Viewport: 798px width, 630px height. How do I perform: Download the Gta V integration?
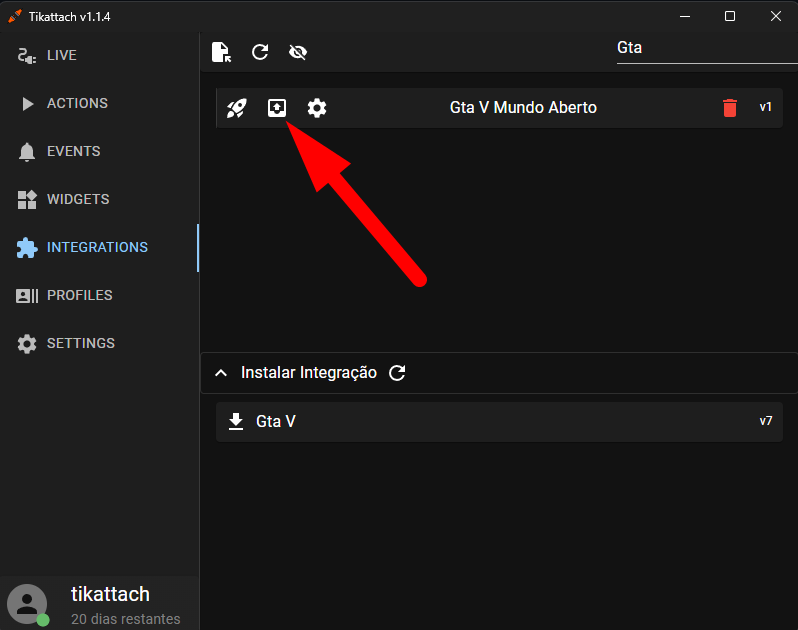point(236,421)
